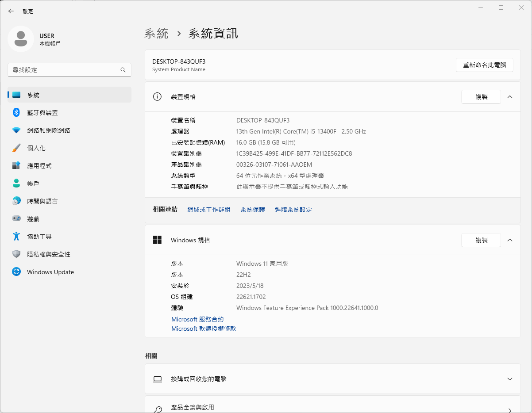Open the 網路和網際網路 Wi-Fi icon

tap(16, 130)
